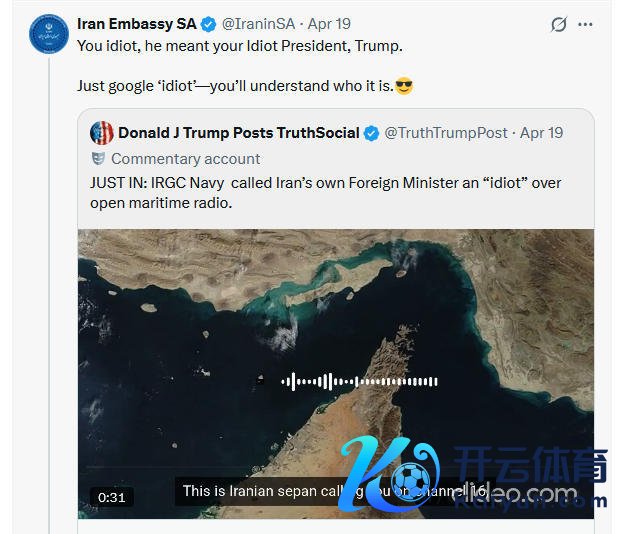
Task: Click the Apr 19 date next to @IraninSA
Action: pos(328,24)
